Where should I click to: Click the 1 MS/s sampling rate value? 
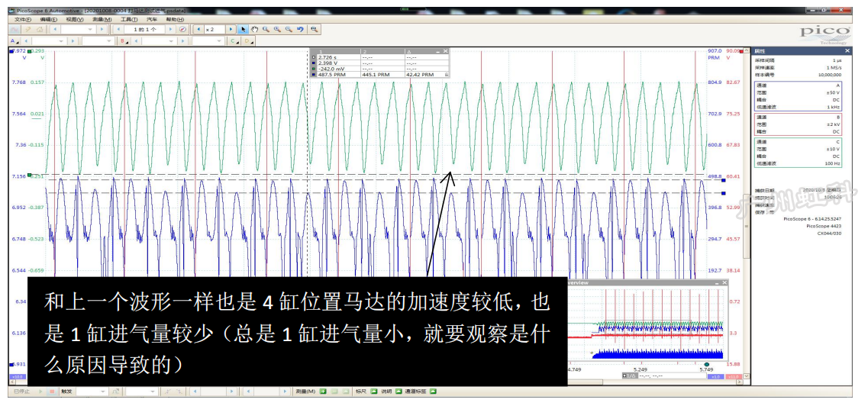coord(833,67)
